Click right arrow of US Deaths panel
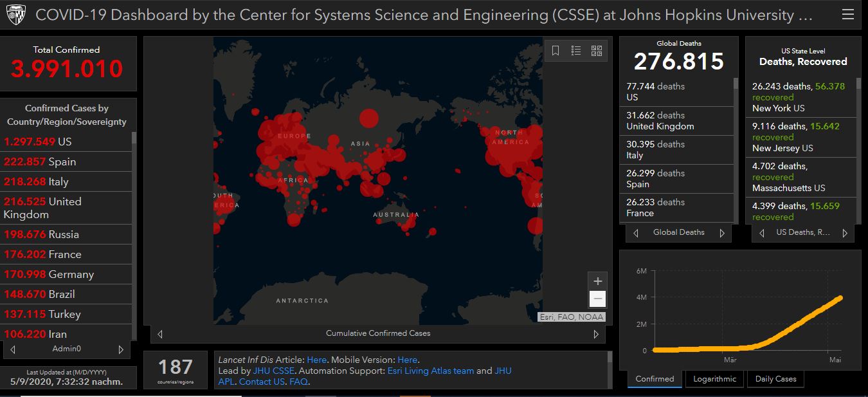The image size is (868, 397). pyautogui.click(x=845, y=233)
